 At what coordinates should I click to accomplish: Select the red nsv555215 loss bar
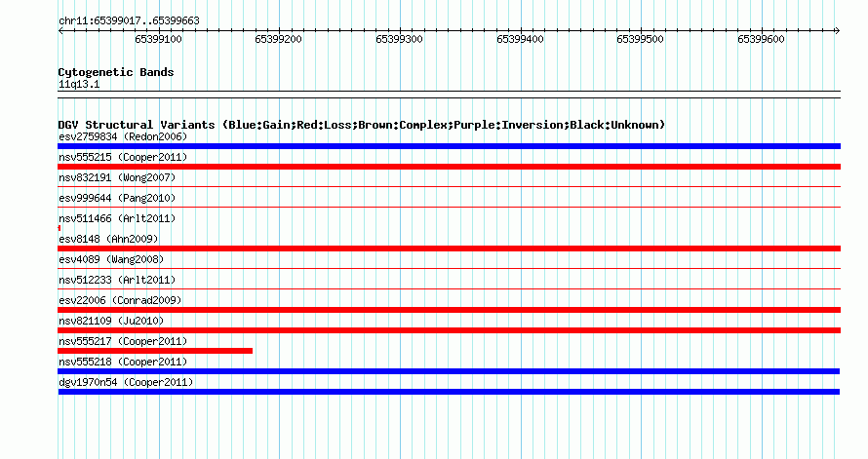pyautogui.click(x=449, y=167)
